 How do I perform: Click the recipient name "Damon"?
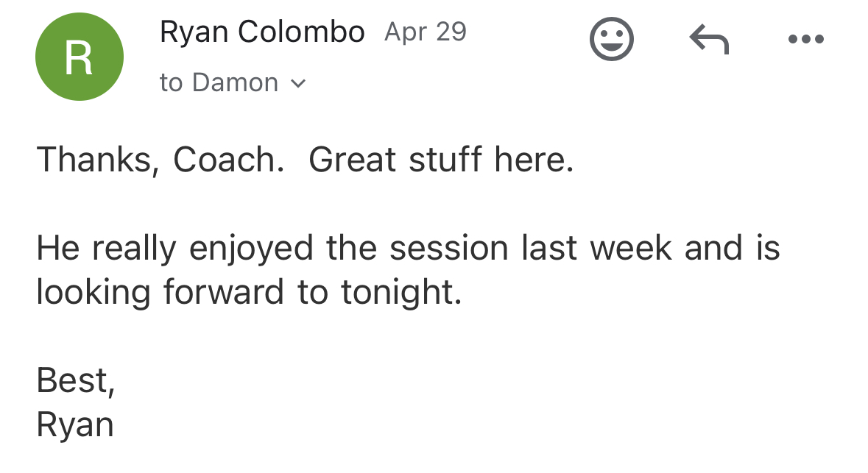235,83
